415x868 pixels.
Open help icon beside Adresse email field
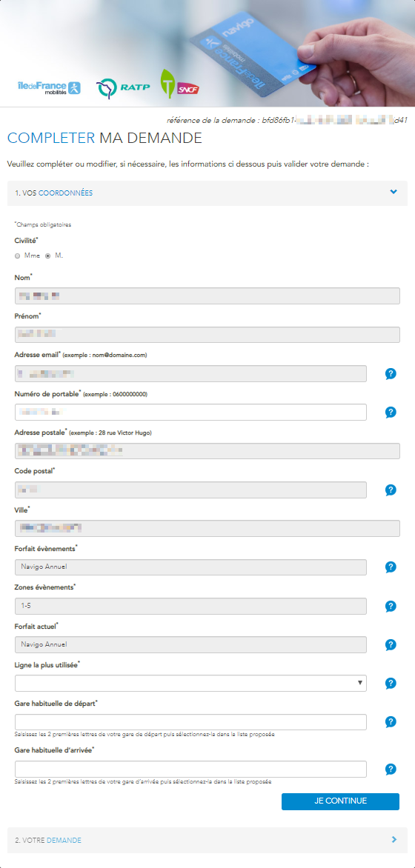tap(391, 374)
